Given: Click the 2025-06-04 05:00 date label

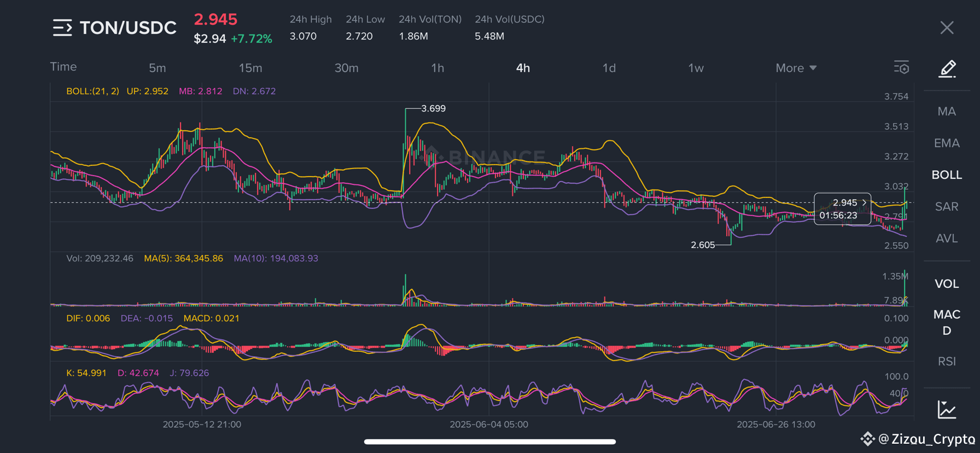Looking at the screenshot, I should (489, 425).
